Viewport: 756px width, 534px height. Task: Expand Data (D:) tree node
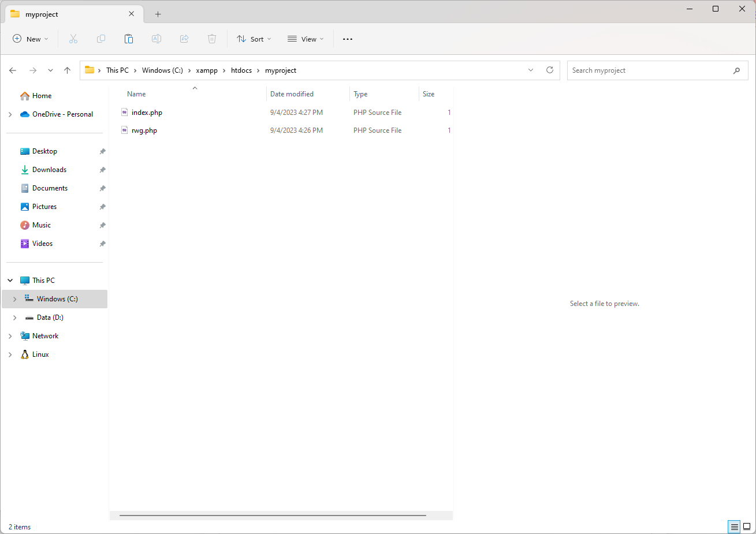pos(14,318)
